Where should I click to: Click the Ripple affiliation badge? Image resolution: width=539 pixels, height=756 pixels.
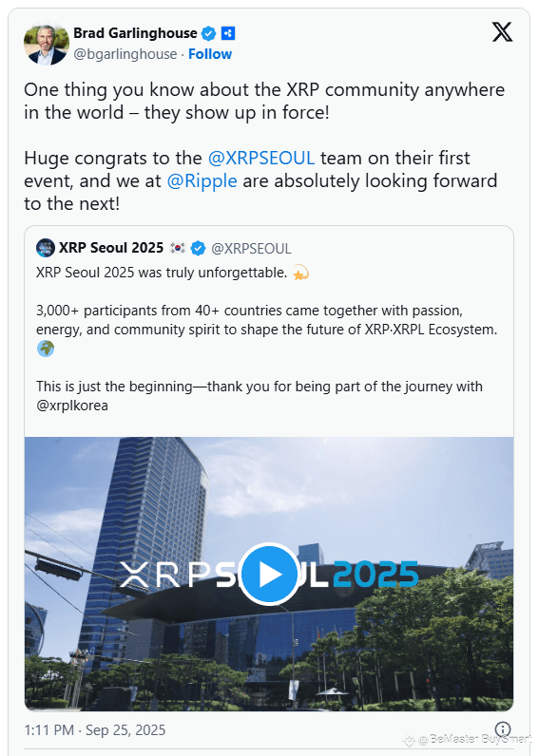[x=228, y=33]
